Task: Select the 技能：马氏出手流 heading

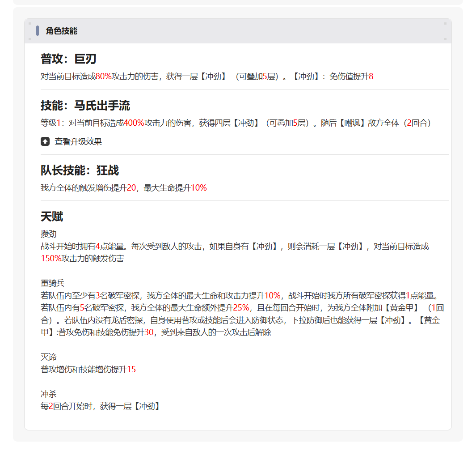Action: tap(85, 106)
